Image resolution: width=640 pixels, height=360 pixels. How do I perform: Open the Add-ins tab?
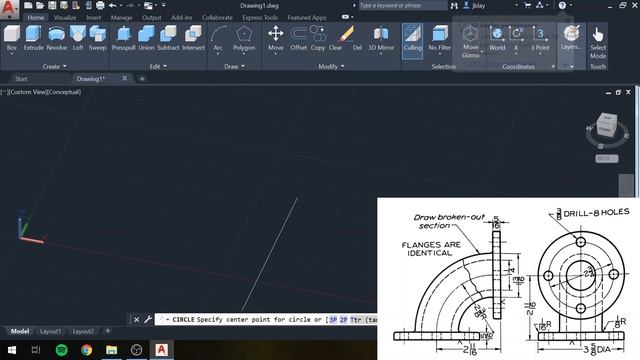[182, 18]
